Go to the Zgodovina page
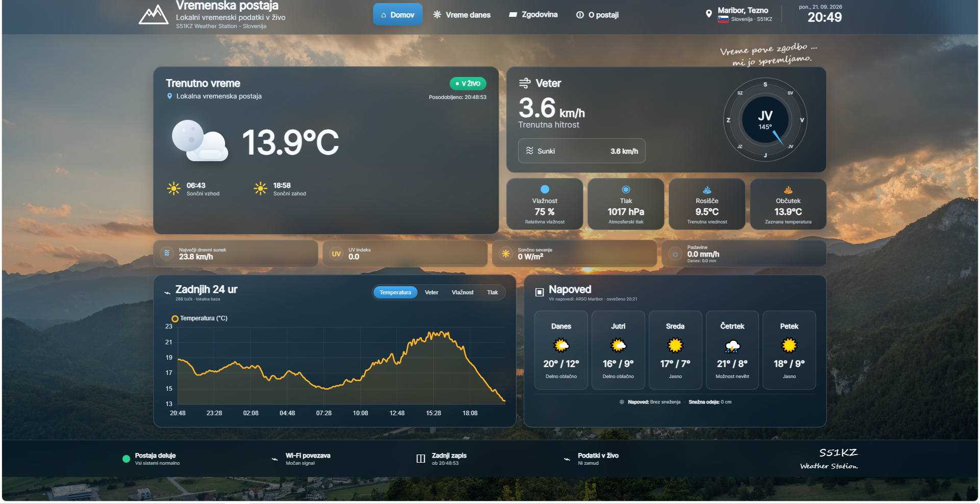 click(533, 15)
